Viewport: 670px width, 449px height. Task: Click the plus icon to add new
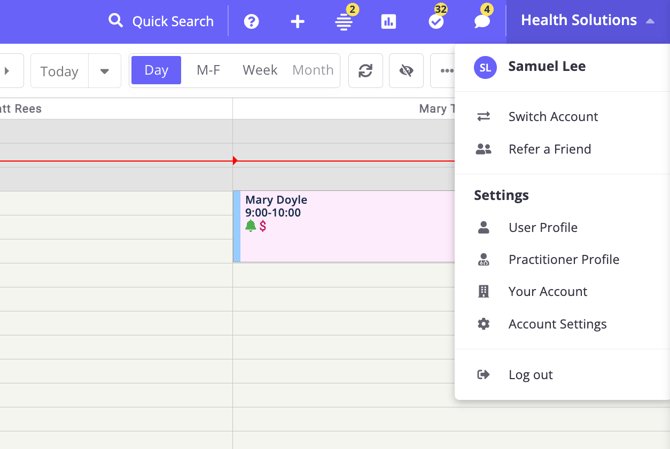tap(297, 21)
